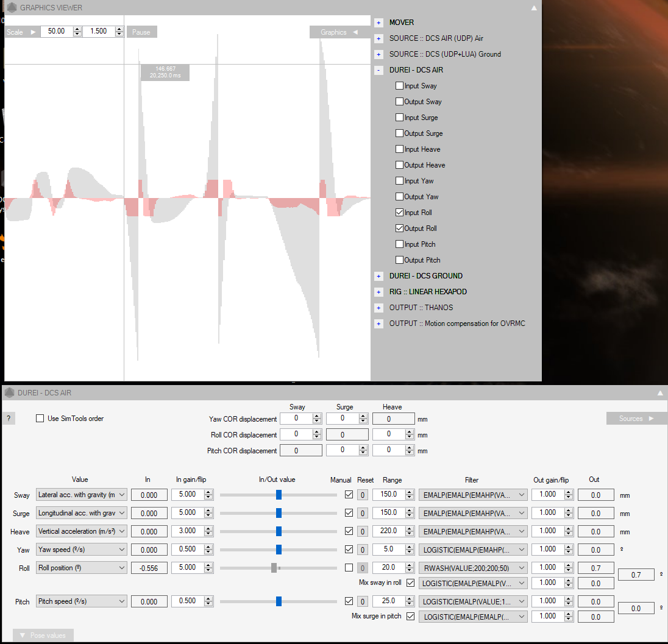Expand Pose values section
This screenshot has width=668, height=644.
pyautogui.click(x=43, y=635)
